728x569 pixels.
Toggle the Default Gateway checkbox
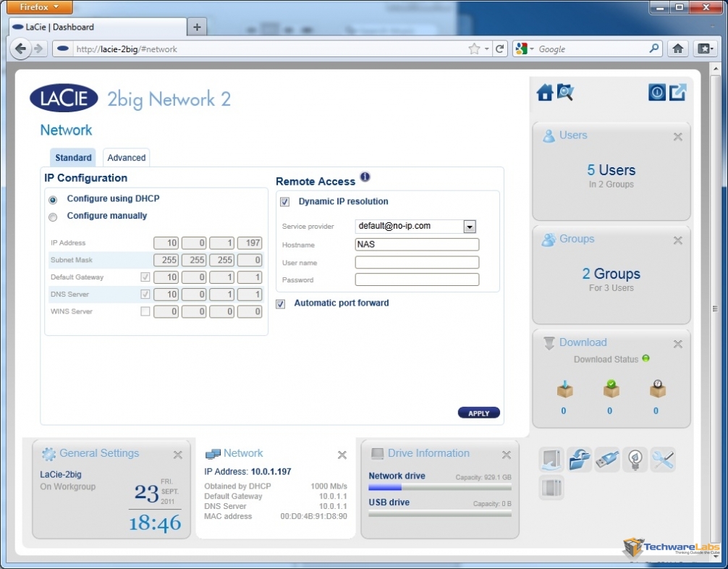click(x=145, y=277)
